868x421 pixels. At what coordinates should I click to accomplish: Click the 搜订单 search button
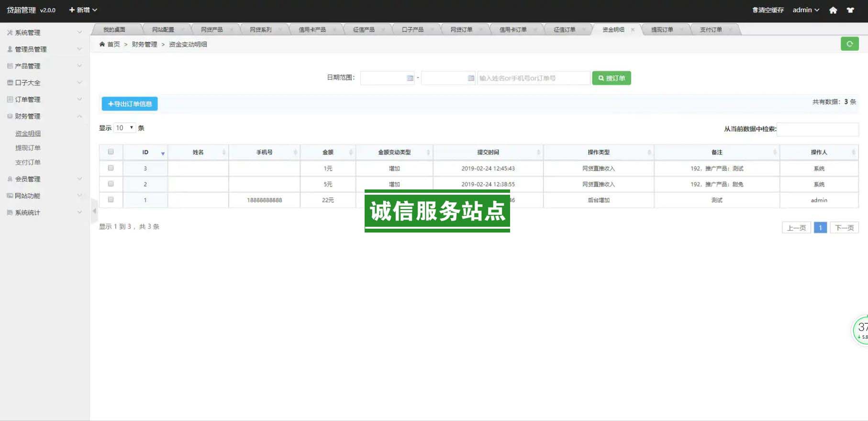(x=611, y=78)
